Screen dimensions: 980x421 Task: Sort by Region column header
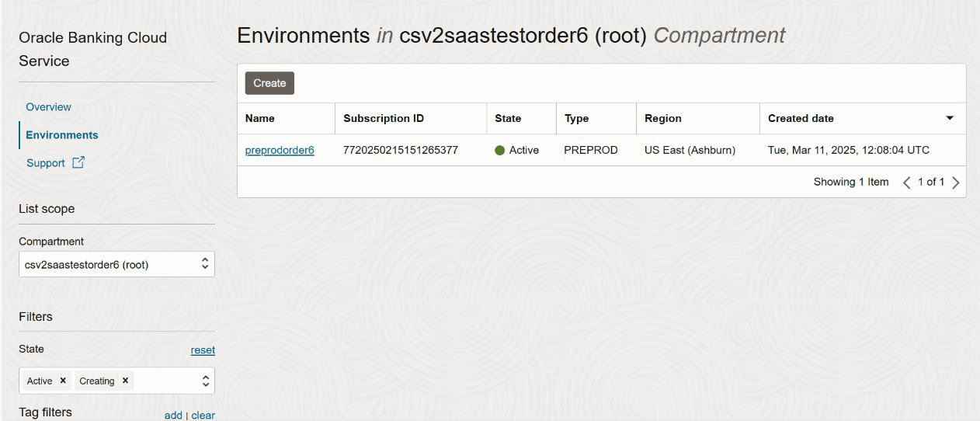click(663, 119)
